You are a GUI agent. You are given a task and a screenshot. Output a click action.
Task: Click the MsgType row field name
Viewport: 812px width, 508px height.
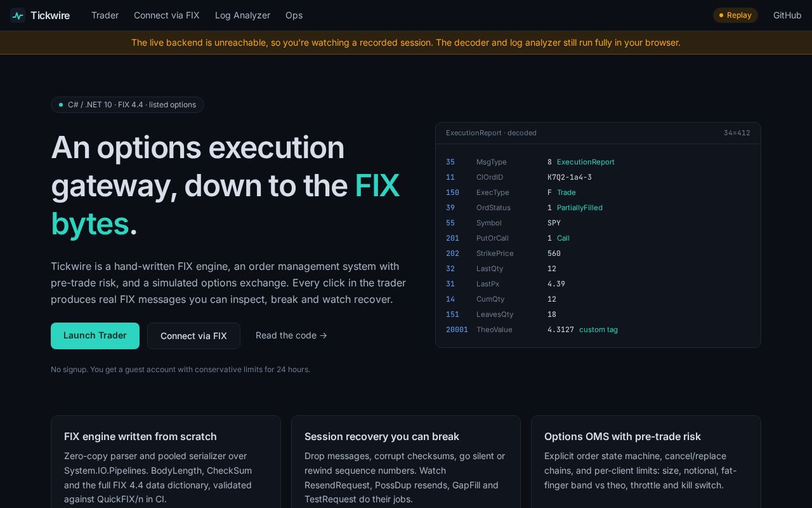tap(492, 162)
